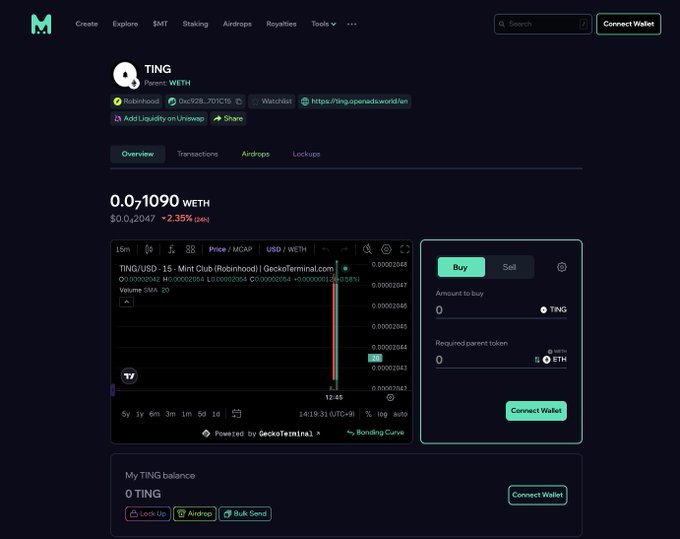This screenshot has height=539, width=680.
Task: Open the Royalties menu item
Action: (x=281, y=24)
